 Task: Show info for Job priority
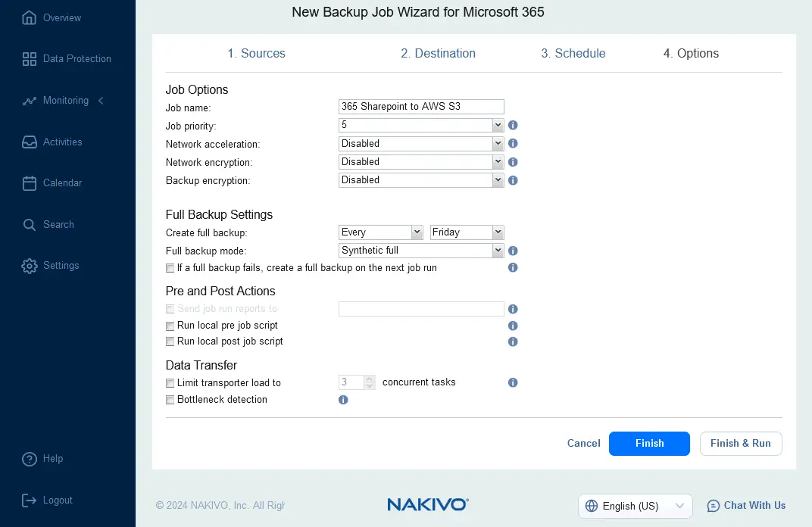513,125
